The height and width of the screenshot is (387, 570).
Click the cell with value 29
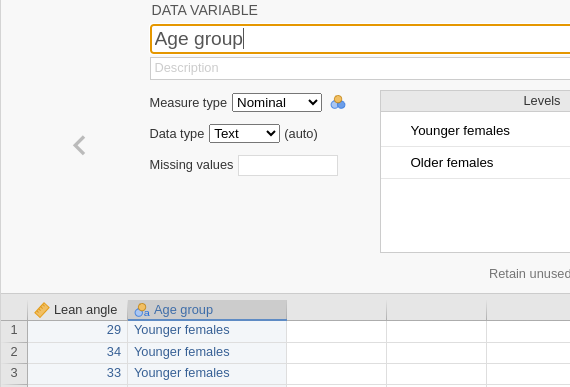tap(78, 330)
